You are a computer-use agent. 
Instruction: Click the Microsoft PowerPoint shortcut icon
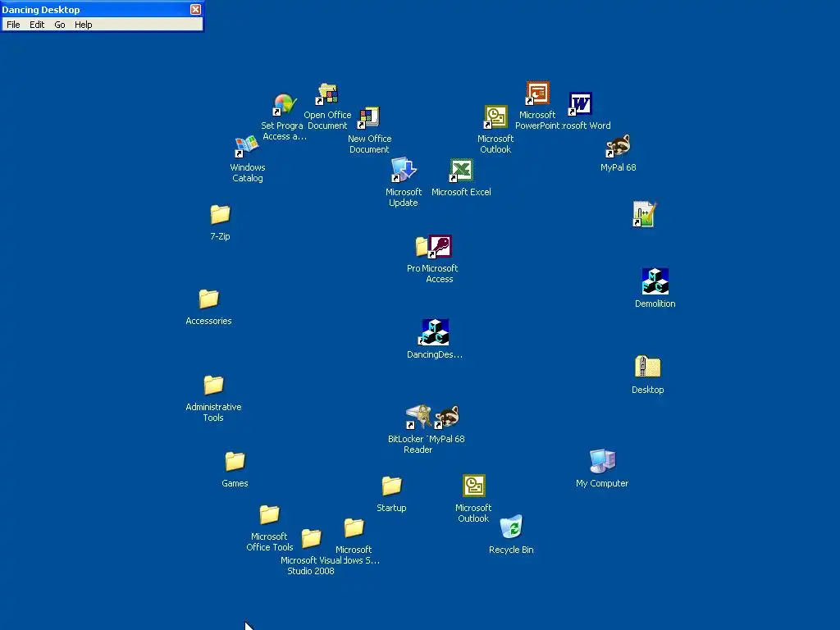click(537, 94)
